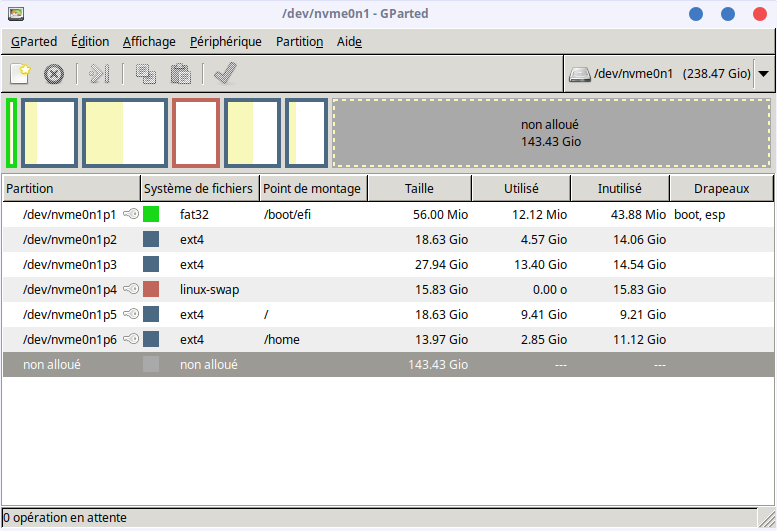Open the Périphérique menu
The image size is (777, 531).
pyautogui.click(x=225, y=41)
